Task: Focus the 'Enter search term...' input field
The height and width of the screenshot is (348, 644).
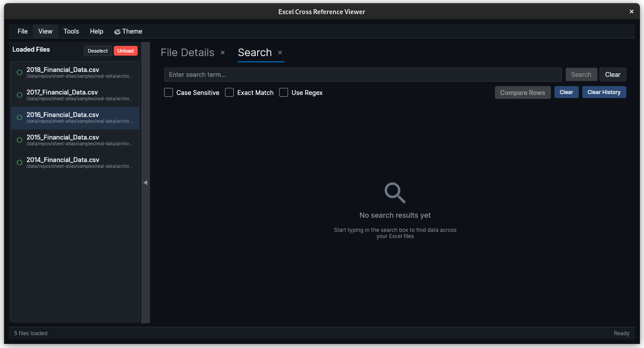Action: coord(363,75)
